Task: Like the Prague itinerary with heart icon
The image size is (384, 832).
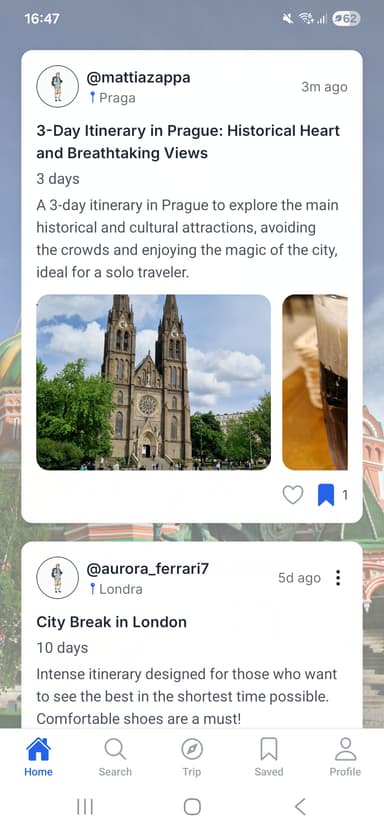Action: click(x=293, y=495)
